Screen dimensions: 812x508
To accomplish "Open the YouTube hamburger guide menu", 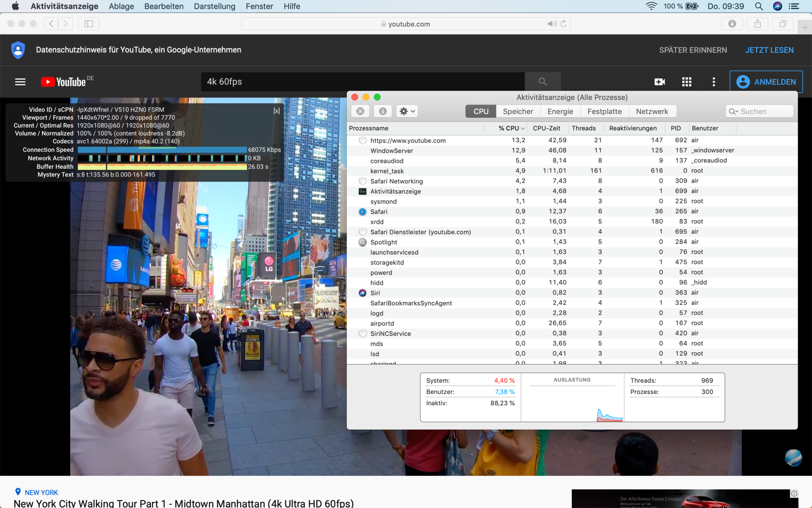I will tap(20, 82).
